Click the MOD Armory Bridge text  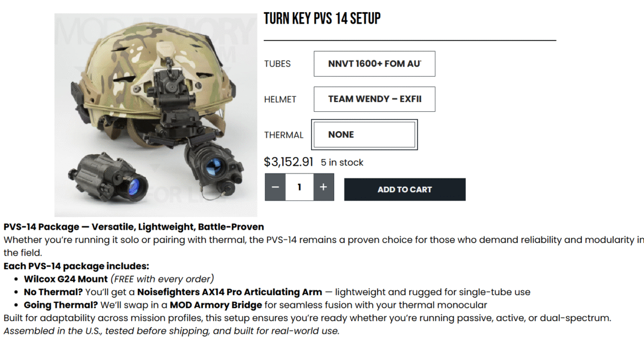tap(216, 305)
